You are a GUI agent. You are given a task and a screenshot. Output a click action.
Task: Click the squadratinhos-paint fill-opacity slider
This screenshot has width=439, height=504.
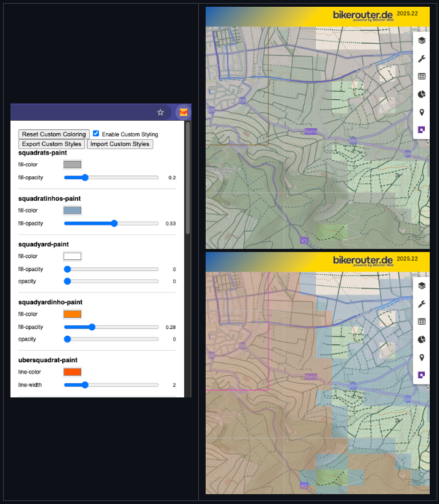point(111,223)
